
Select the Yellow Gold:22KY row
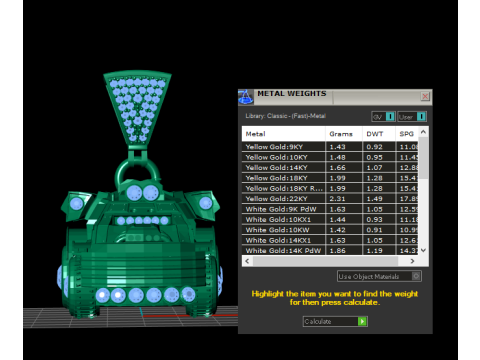[330, 199]
